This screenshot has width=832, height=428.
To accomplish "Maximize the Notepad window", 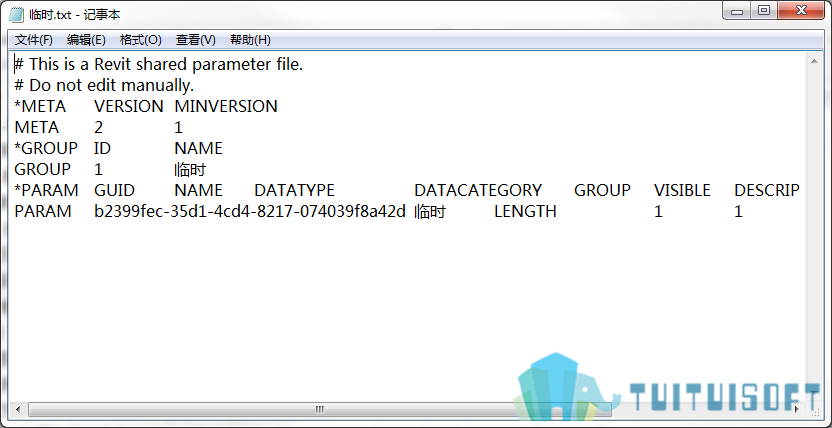I will click(764, 11).
